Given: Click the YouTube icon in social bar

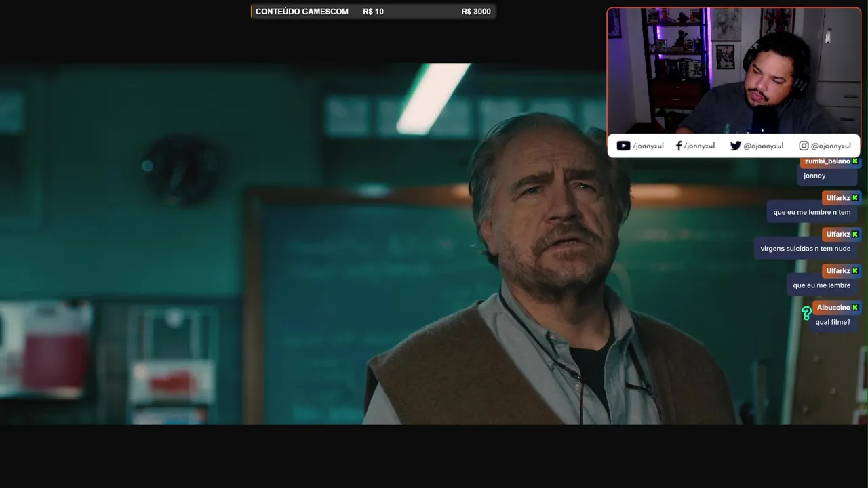Looking at the screenshot, I should [x=623, y=146].
